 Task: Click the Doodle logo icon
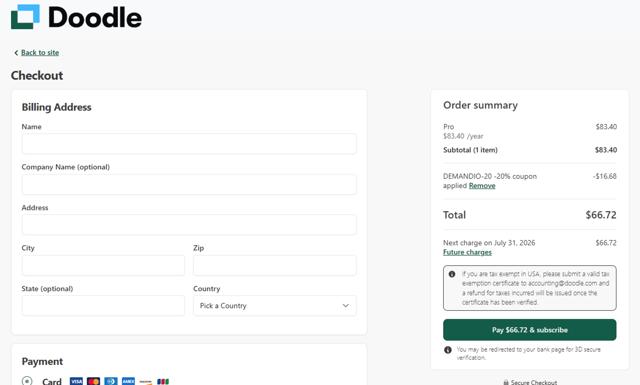[x=25, y=17]
